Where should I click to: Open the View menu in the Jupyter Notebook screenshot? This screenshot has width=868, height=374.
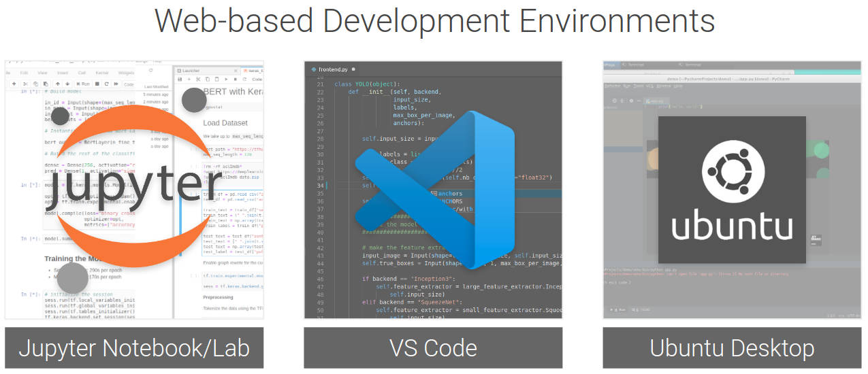coord(42,73)
